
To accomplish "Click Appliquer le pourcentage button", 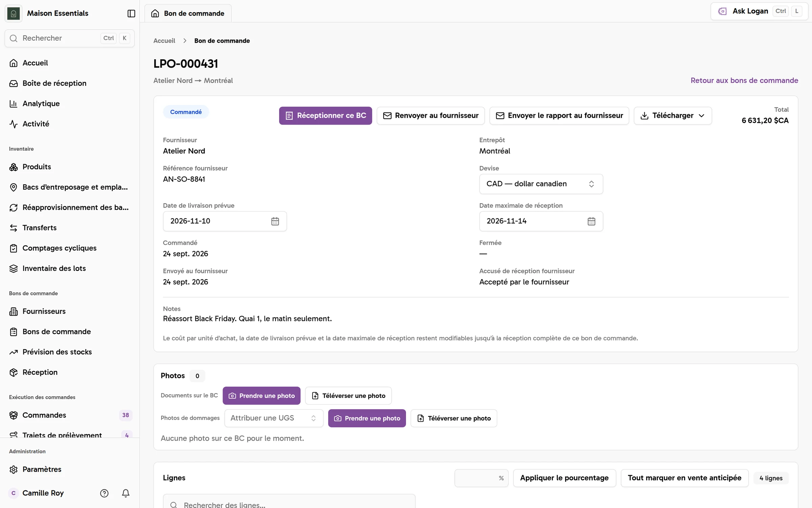I will pos(564,478).
